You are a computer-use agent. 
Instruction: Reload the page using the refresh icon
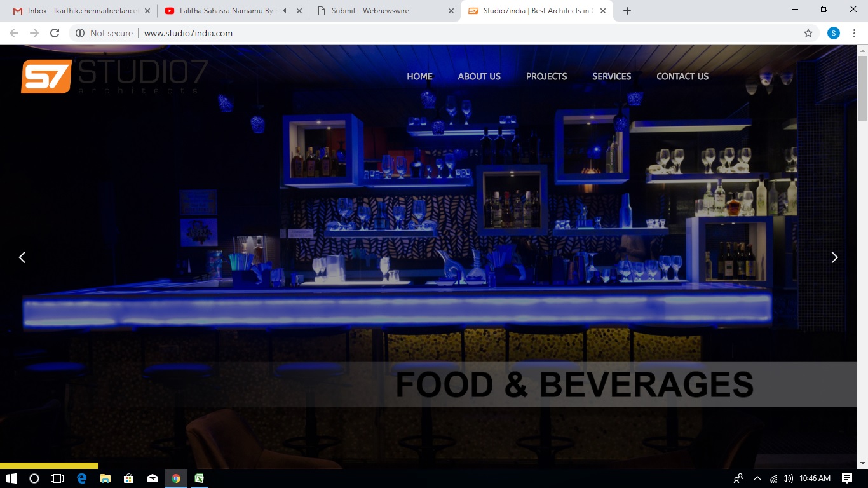pyautogui.click(x=55, y=33)
